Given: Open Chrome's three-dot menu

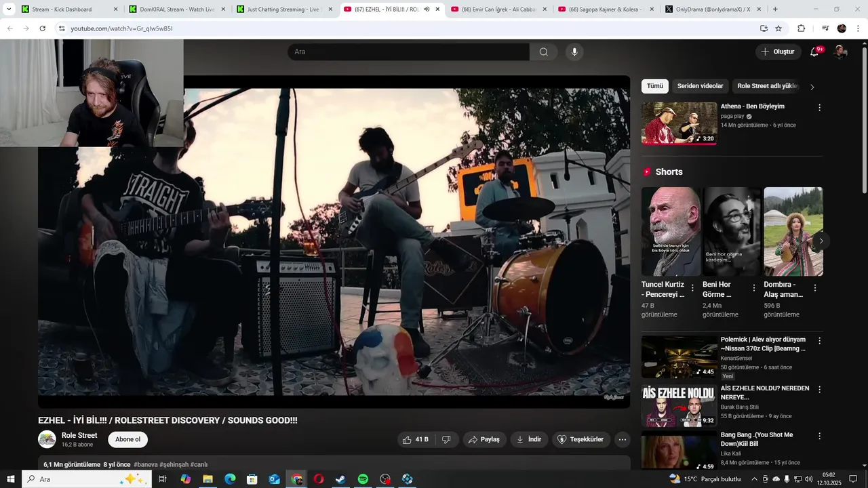Looking at the screenshot, I should tap(857, 28).
